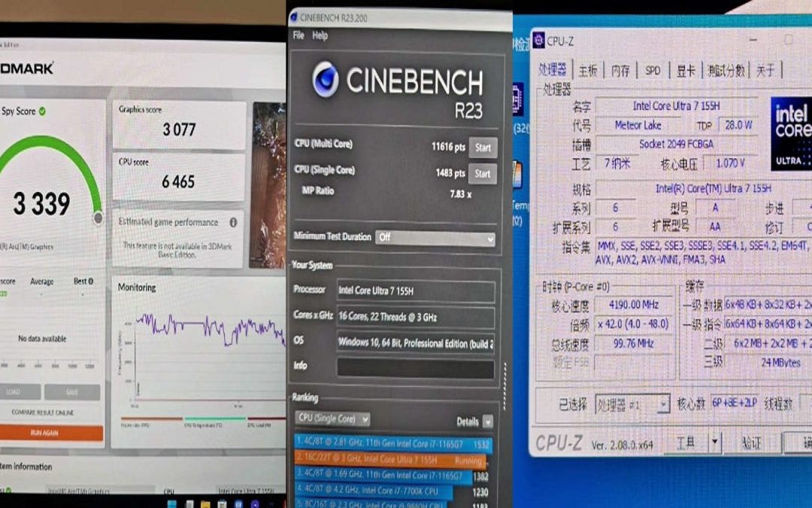Click the 11616 pts multi core result
Screen dimensions: 812x508
click(448, 148)
